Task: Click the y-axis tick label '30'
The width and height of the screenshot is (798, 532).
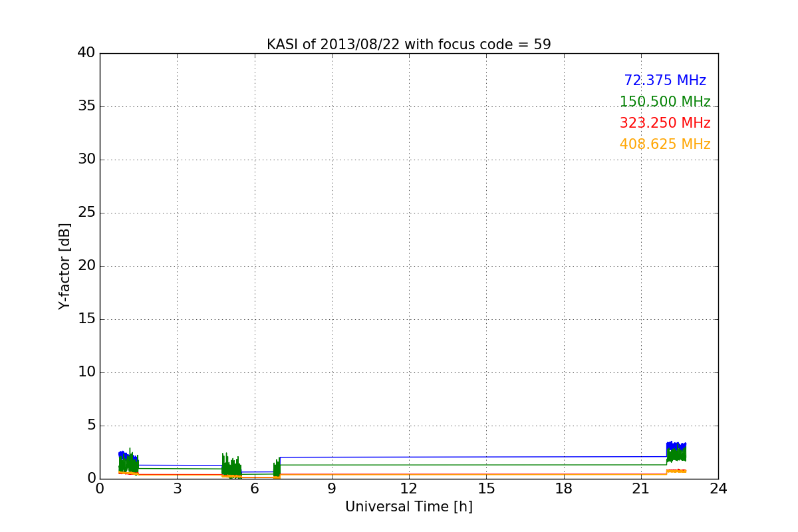Action: [86, 160]
